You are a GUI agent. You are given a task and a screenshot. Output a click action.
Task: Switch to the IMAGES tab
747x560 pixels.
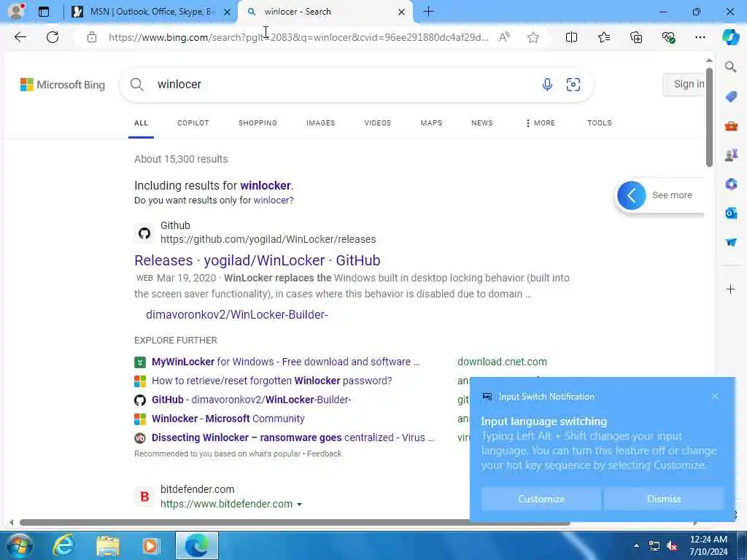coord(321,122)
